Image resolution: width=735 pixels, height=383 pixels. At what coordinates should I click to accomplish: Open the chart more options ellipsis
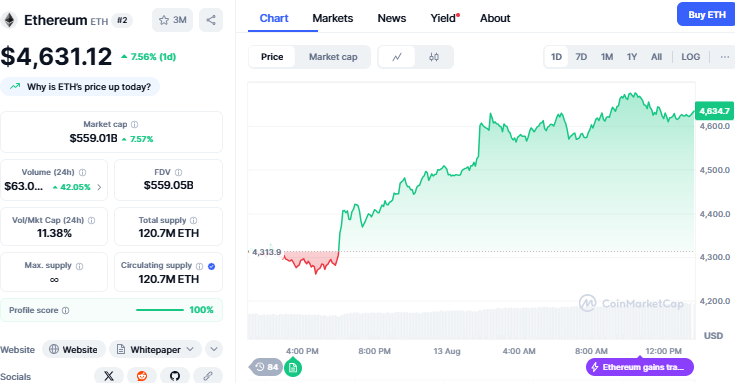tap(725, 57)
